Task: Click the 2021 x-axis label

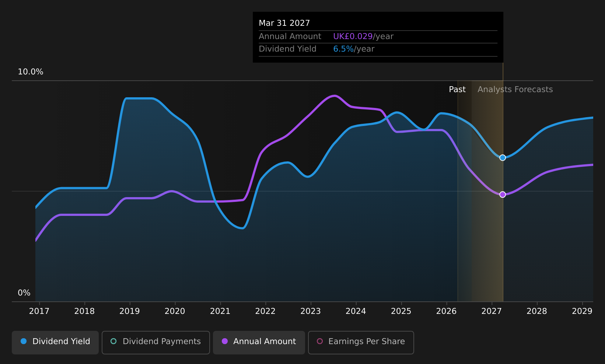Action: (220, 311)
